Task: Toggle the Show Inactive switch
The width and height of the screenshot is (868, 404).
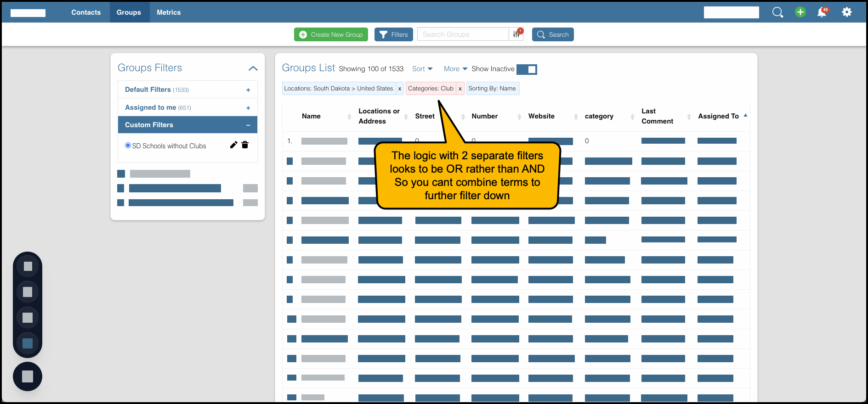Action: pyautogui.click(x=527, y=69)
